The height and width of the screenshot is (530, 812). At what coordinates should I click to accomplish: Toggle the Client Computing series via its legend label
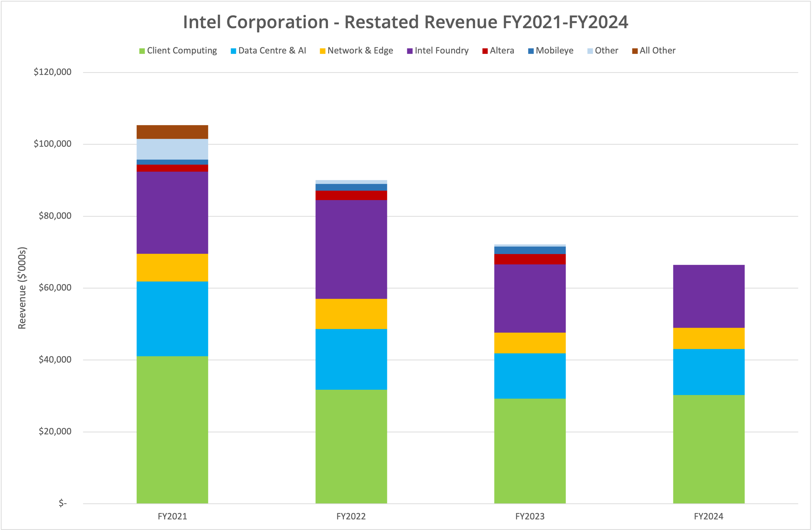(182, 50)
